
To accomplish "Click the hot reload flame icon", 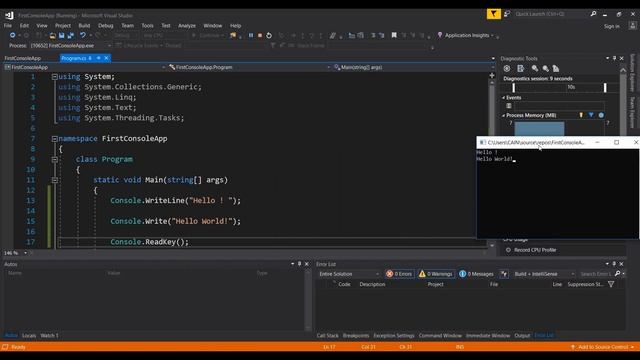I will coord(233,36).
